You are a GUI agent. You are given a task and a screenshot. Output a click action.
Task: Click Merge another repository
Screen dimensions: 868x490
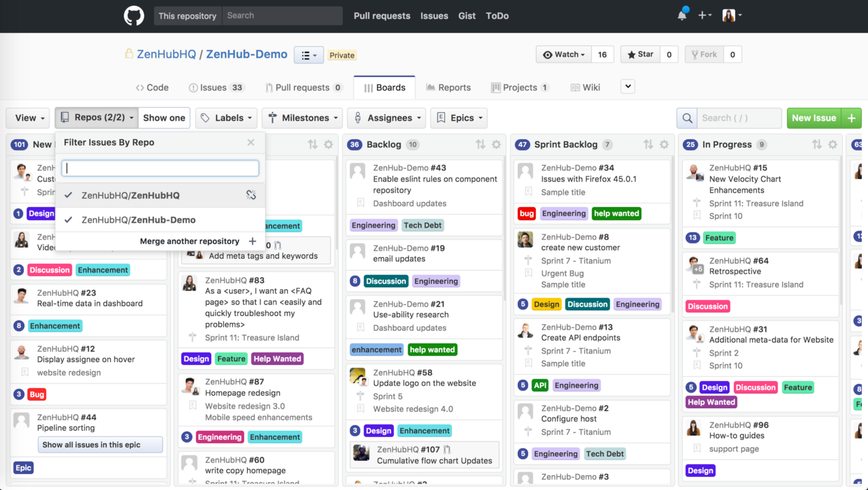198,241
